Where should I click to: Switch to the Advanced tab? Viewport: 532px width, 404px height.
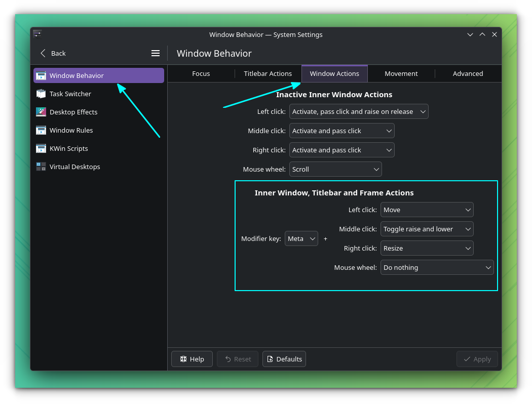(468, 73)
